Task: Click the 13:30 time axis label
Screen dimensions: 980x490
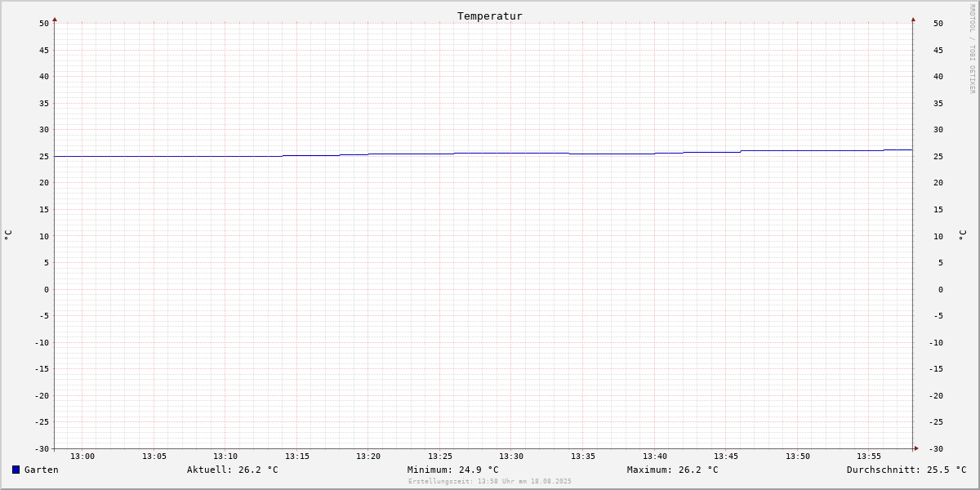Action: pyautogui.click(x=511, y=457)
